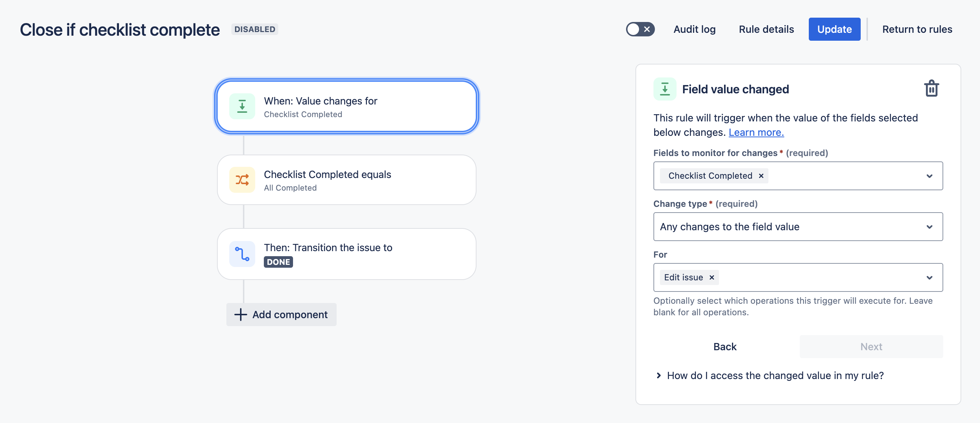The height and width of the screenshot is (423, 980).
Task: Click the plus icon on Add component
Action: [x=240, y=315]
